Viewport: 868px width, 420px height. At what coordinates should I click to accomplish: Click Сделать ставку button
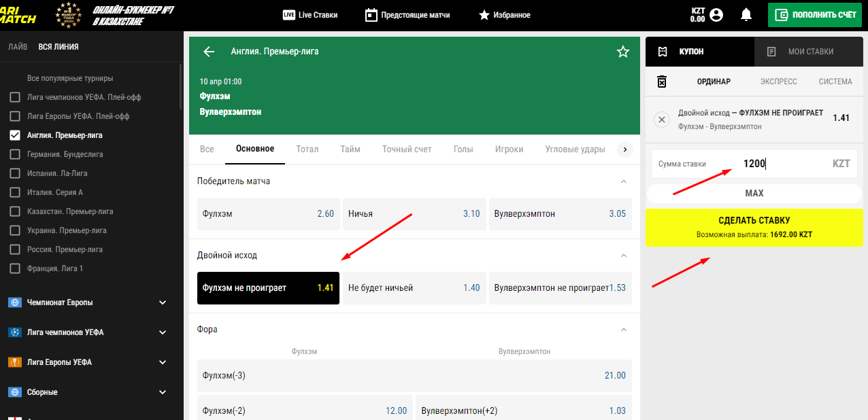754,228
